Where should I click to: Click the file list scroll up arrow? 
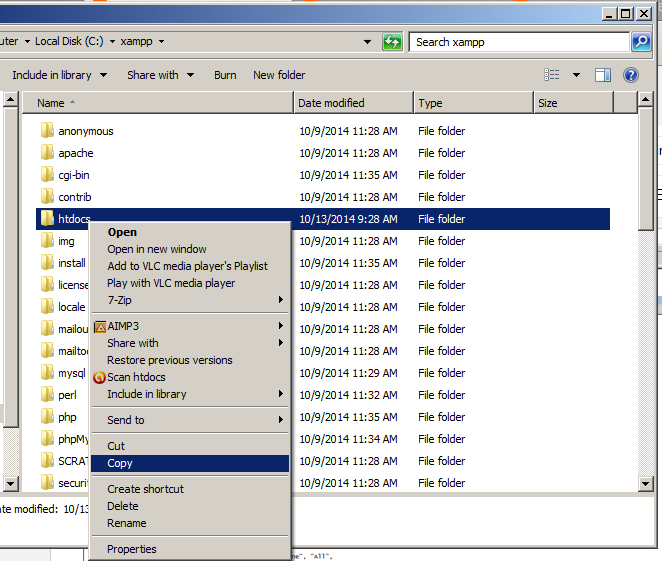(646, 100)
